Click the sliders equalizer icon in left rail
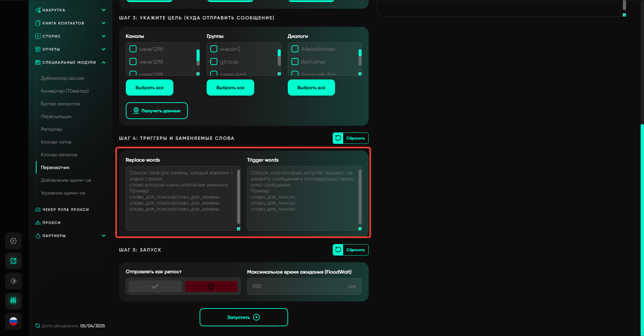This screenshot has height=336, width=644. click(x=13, y=301)
